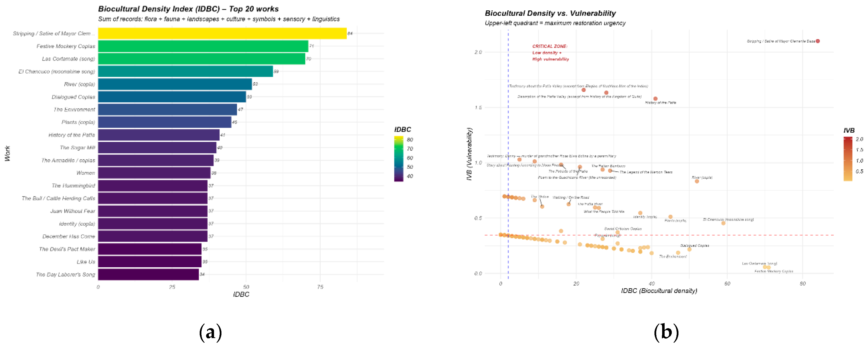Select the 'Juan Without Fear' label

(x=72, y=211)
